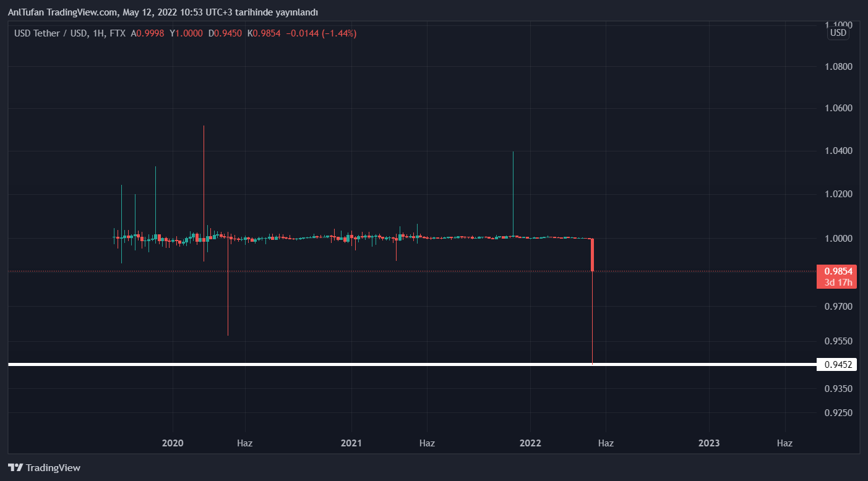
Task: Click the 0.9250 price axis label
Action: click(837, 413)
